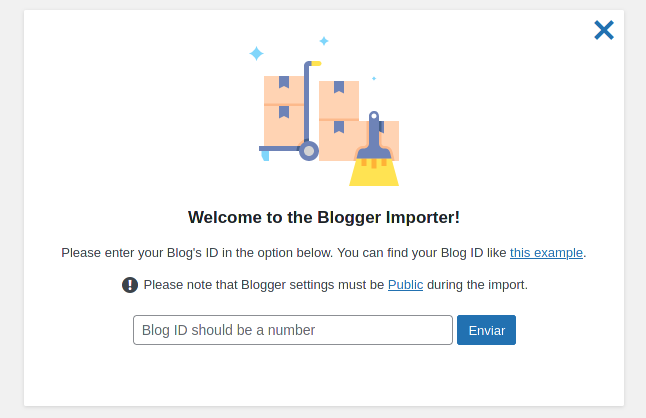Open the "this example" link
Image resolution: width=646 pixels, height=418 pixels.
click(546, 252)
